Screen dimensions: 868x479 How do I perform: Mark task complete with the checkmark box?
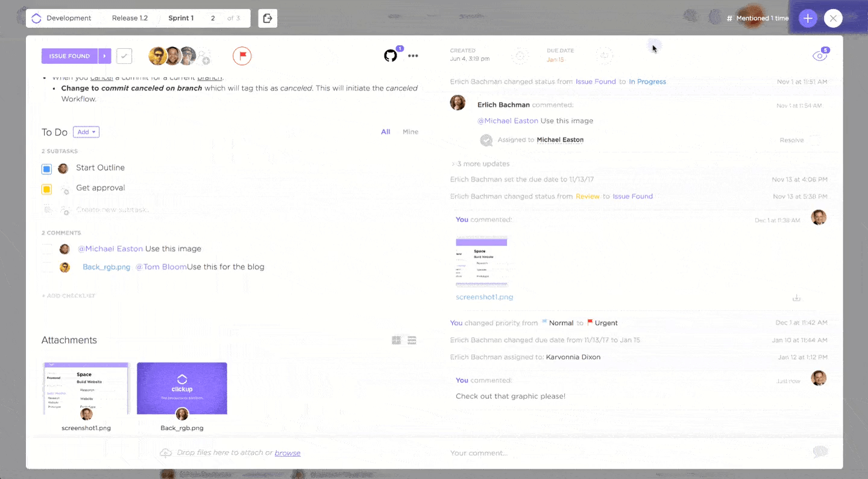(124, 56)
